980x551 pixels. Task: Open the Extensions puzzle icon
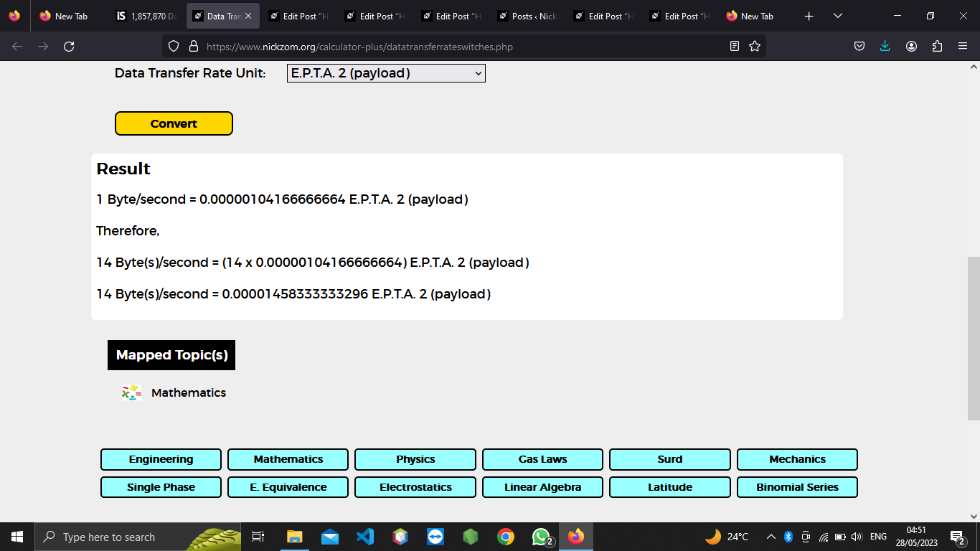(937, 47)
